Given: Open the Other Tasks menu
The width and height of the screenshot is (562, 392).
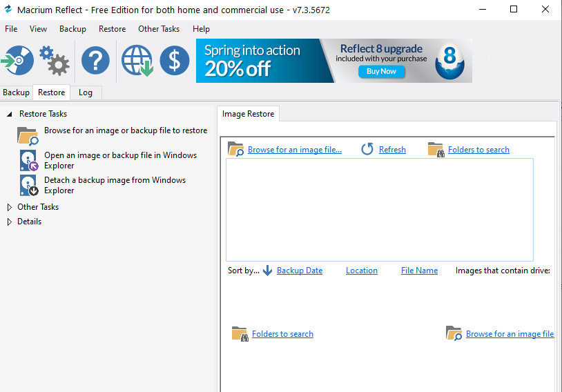Looking at the screenshot, I should 159,29.
